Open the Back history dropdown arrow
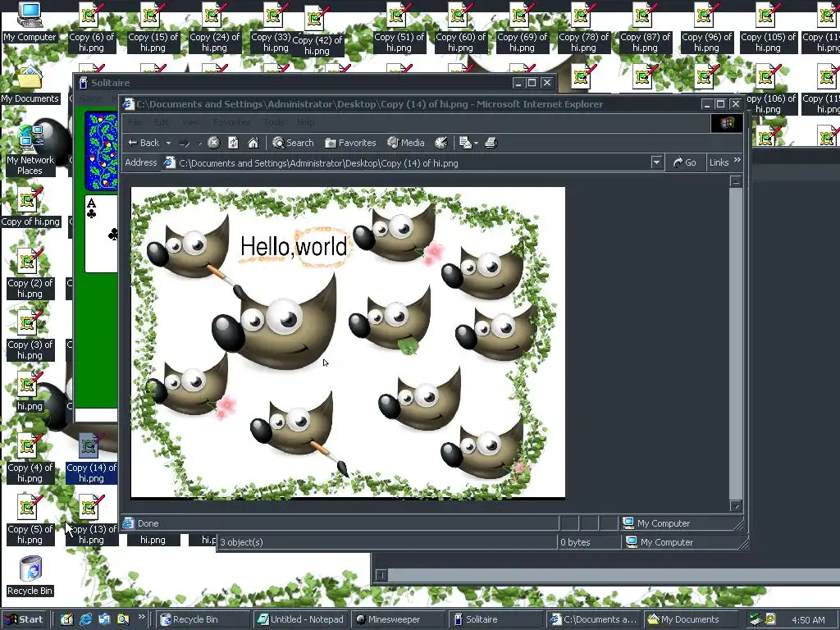Screen dimensions: 840x630 [x=168, y=143]
